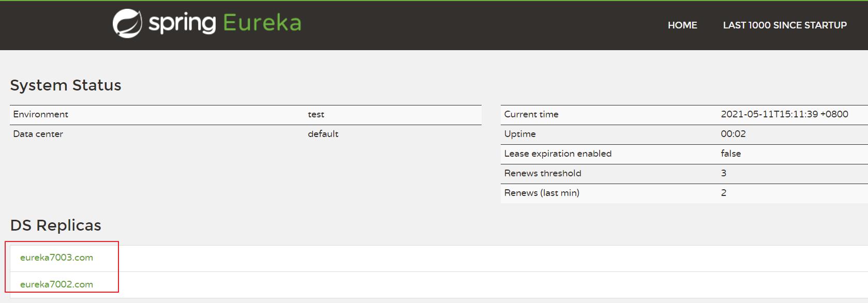Click the Environment row label
868x303 pixels.
(x=41, y=114)
